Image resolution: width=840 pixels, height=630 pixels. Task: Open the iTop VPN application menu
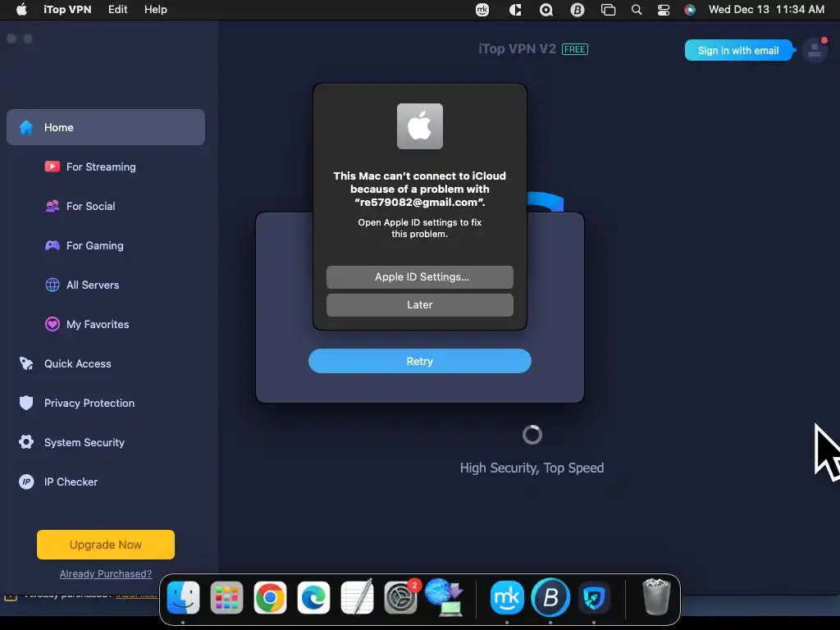[67, 10]
